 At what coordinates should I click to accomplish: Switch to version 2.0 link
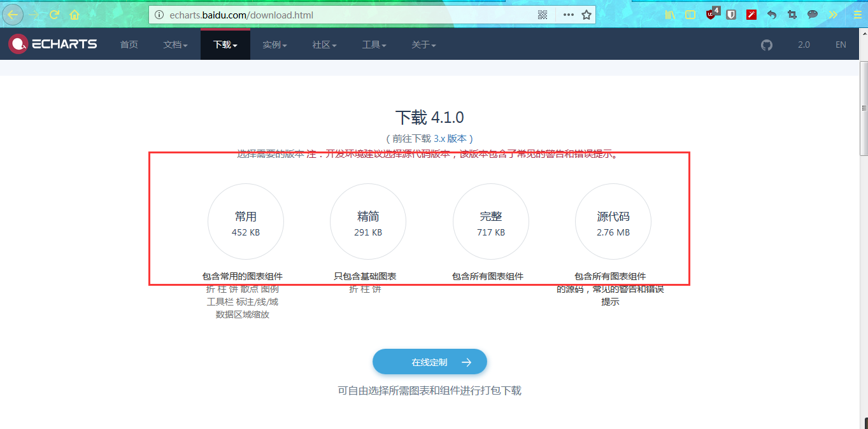click(x=804, y=45)
